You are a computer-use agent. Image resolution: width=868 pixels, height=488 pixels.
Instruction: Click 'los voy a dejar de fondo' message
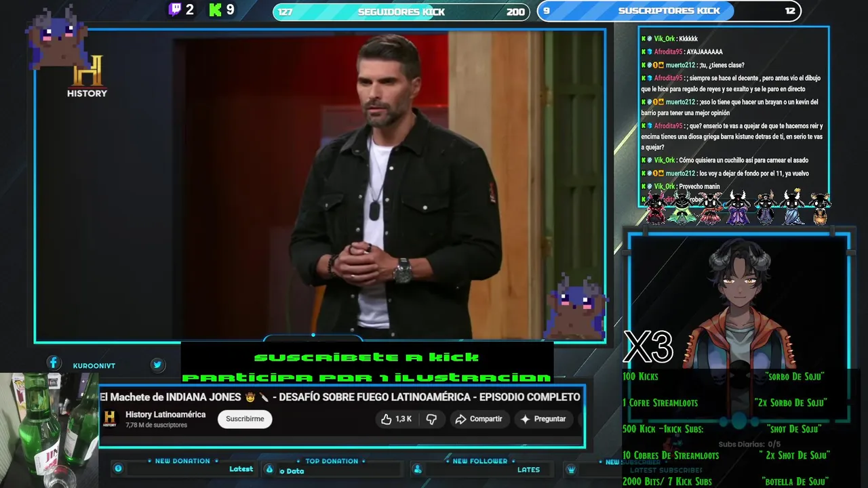pyautogui.click(x=725, y=174)
